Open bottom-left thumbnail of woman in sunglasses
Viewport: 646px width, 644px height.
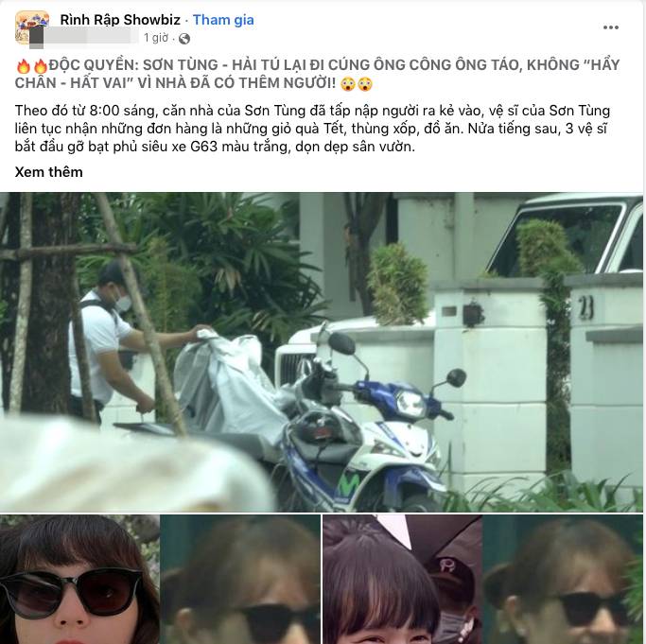tap(79, 580)
